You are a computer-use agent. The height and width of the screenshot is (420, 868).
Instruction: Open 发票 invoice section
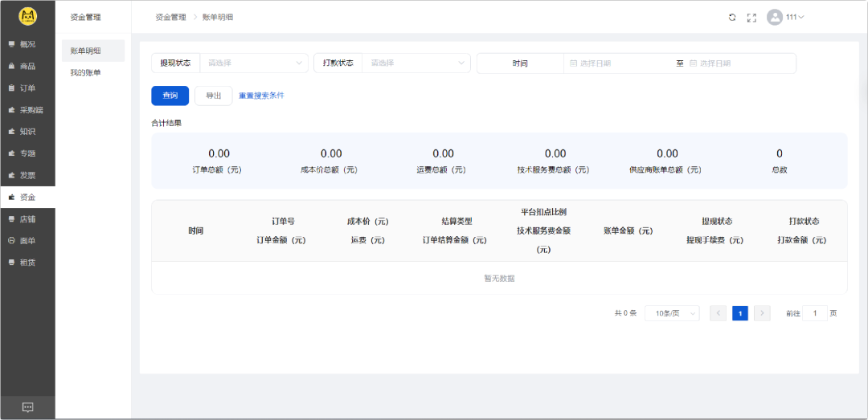tap(27, 175)
